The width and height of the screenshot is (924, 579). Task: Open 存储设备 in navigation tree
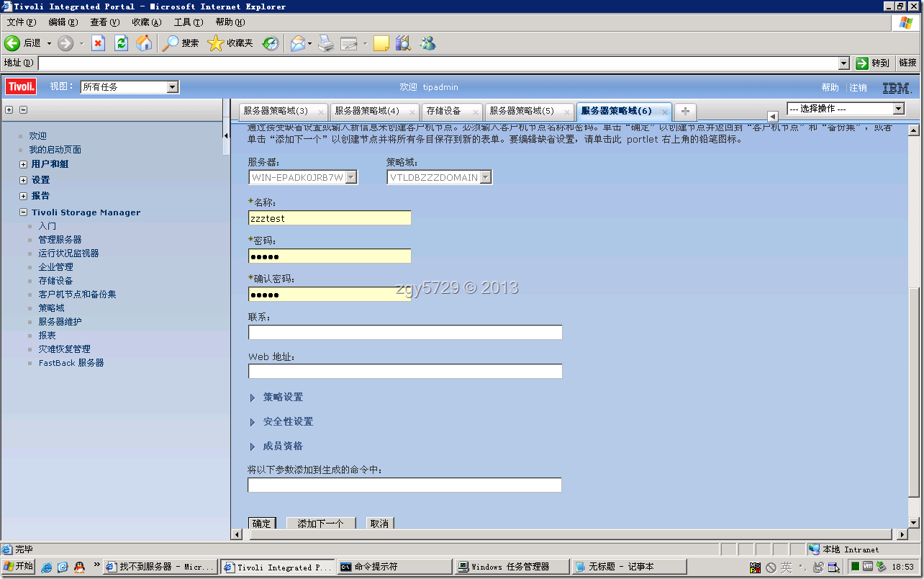pos(56,281)
